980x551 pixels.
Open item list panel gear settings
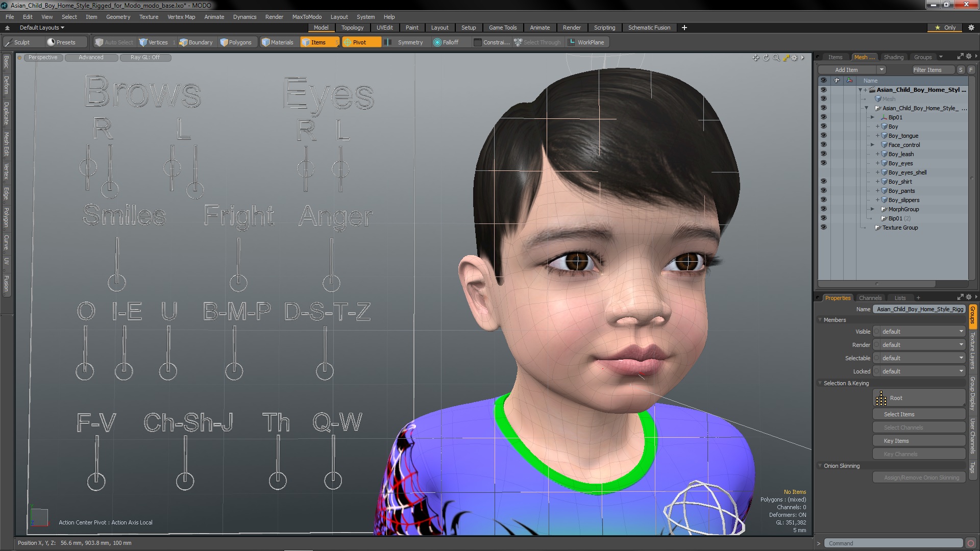click(x=969, y=57)
